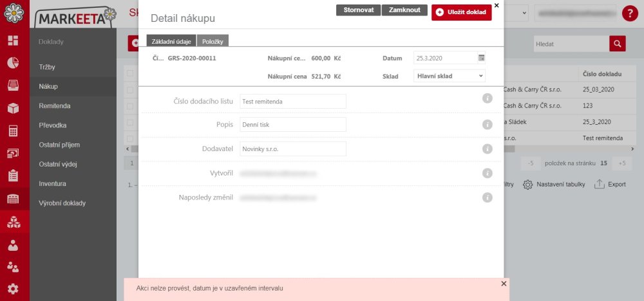
Task: Focus the Dodavatel input Novinky s.r.o.
Action: pos(293,149)
